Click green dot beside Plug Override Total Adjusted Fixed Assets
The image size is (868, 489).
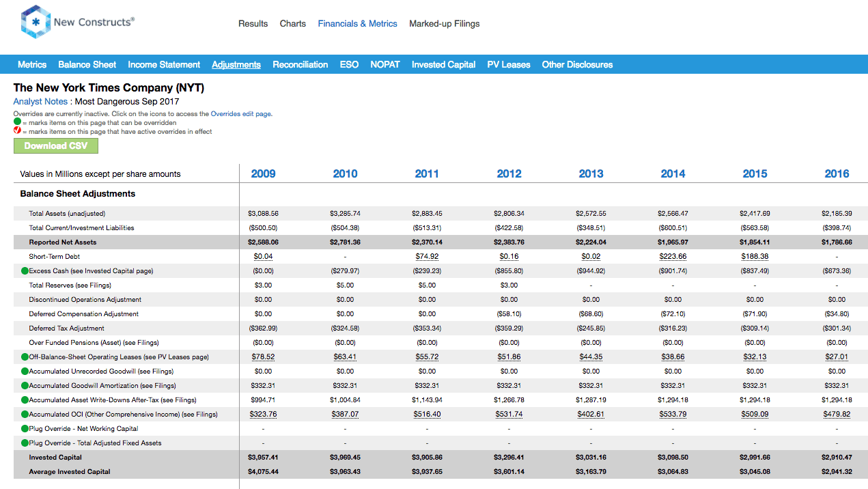coord(25,443)
